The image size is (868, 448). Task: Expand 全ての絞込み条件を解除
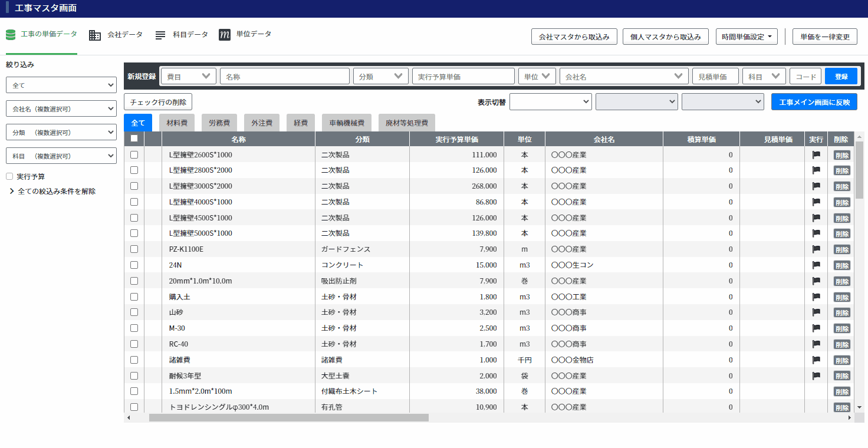(52, 192)
